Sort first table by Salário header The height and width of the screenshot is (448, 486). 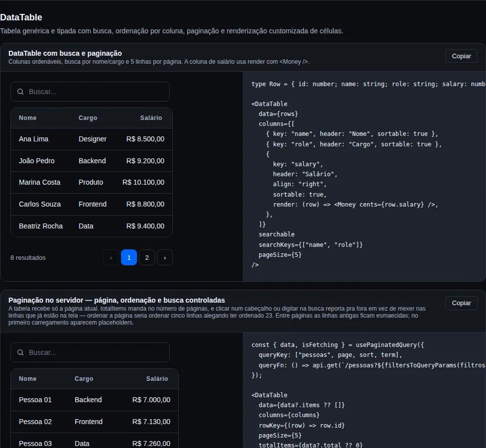(x=151, y=118)
